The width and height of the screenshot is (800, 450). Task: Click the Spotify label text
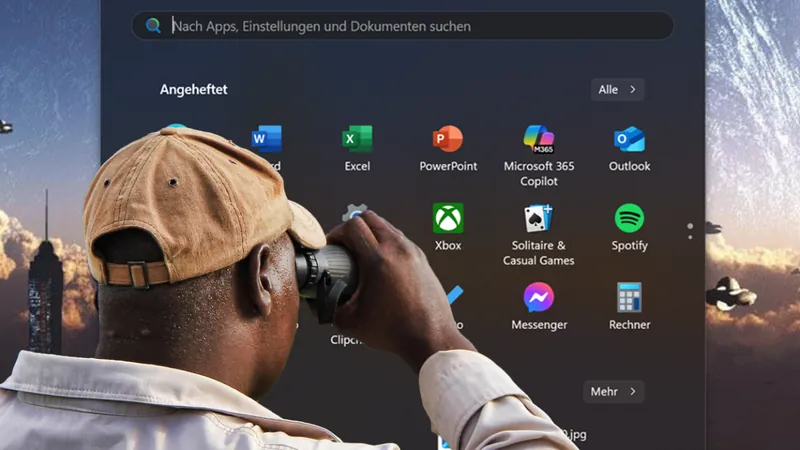(x=630, y=245)
